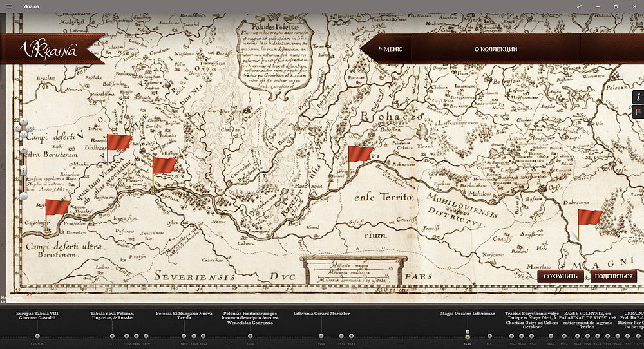
Task: Open the О КОЛЛЕКЦИИ section
Action: click(496, 49)
